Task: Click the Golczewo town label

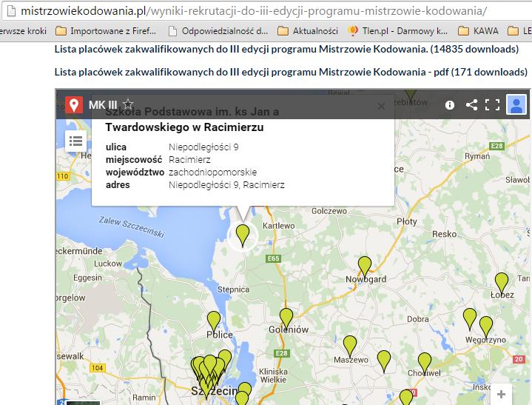Action: [x=329, y=211]
